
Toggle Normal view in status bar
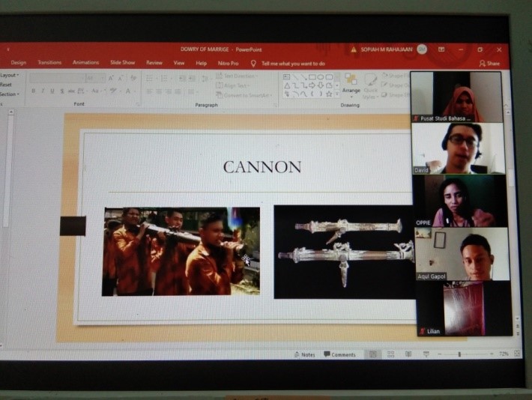pyautogui.click(x=373, y=354)
